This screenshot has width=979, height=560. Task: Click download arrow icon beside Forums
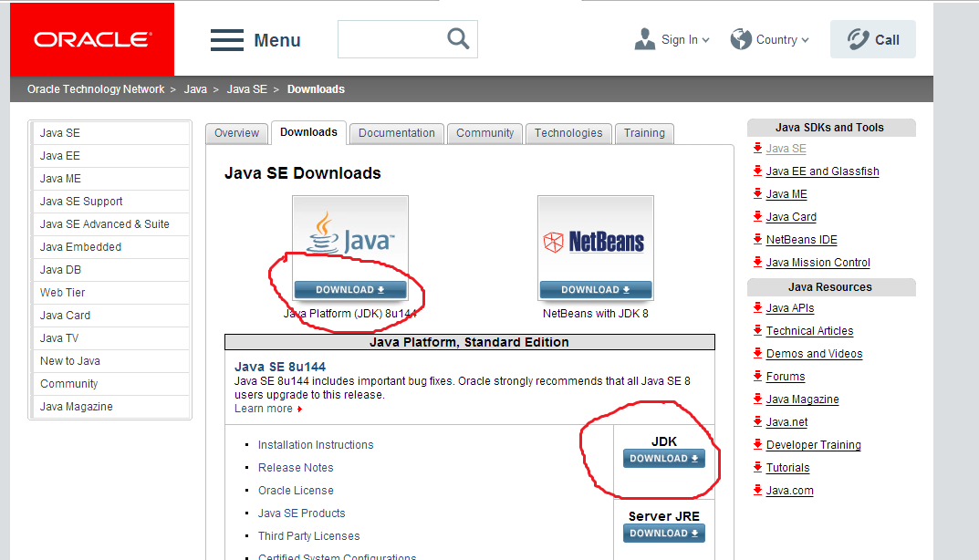(757, 376)
